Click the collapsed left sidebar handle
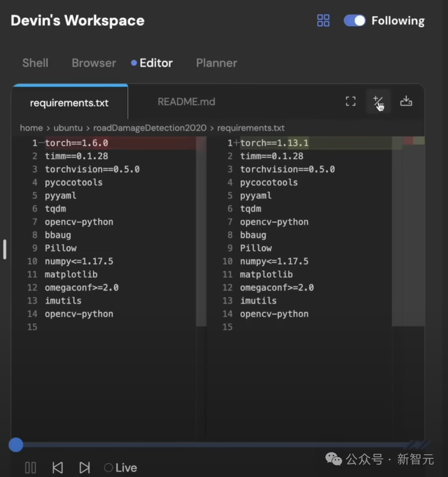The height and width of the screenshot is (477, 448). tap(5, 250)
